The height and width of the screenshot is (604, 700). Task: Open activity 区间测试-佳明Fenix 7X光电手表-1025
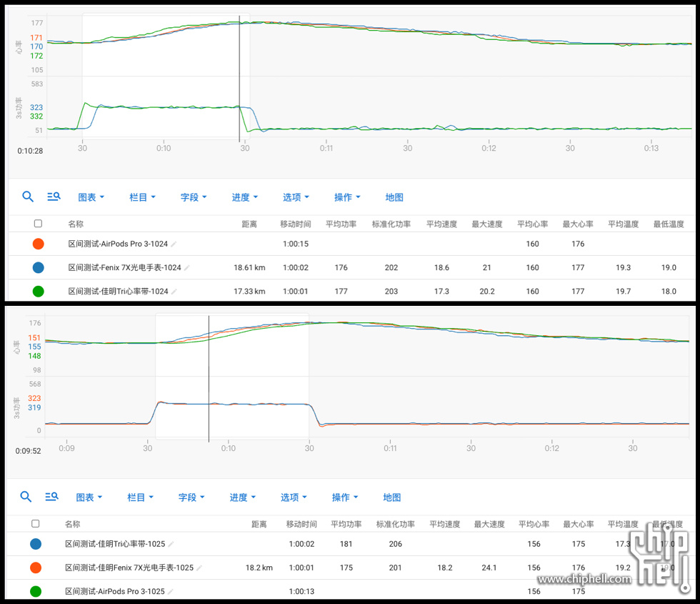[x=129, y=568]
